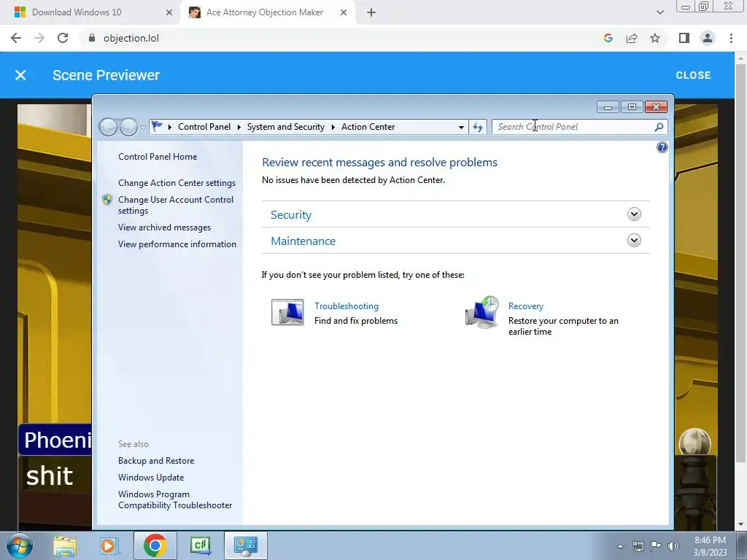
Task: Launch Windows Media Player from taskbar
Action: (109, 545)
